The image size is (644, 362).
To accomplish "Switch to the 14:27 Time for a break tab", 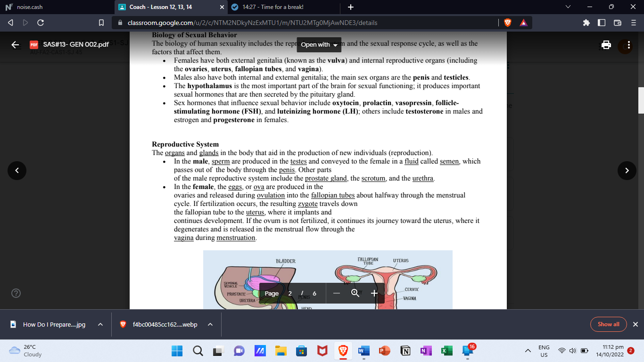I will pyautogui.click(x=285, y=7).
